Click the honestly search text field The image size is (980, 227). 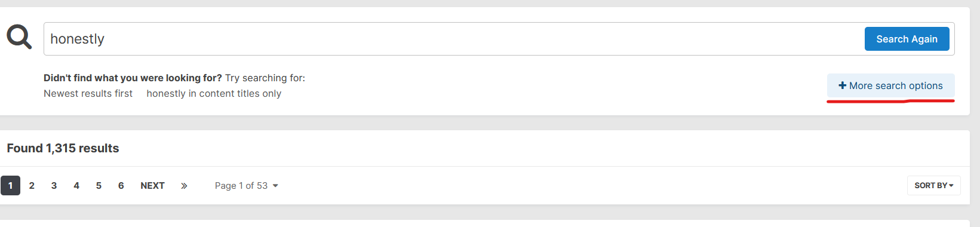tap(454, 39)
